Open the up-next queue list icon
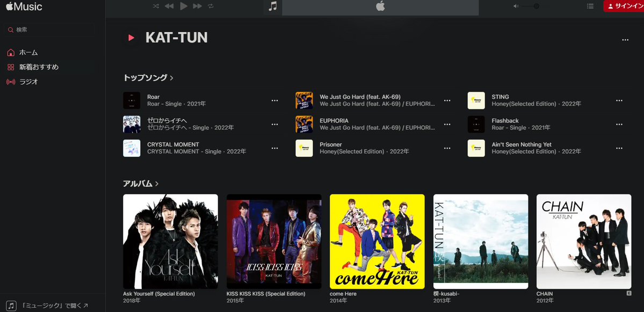This screenshot has height=312, width=644. (x=590, y=6)
